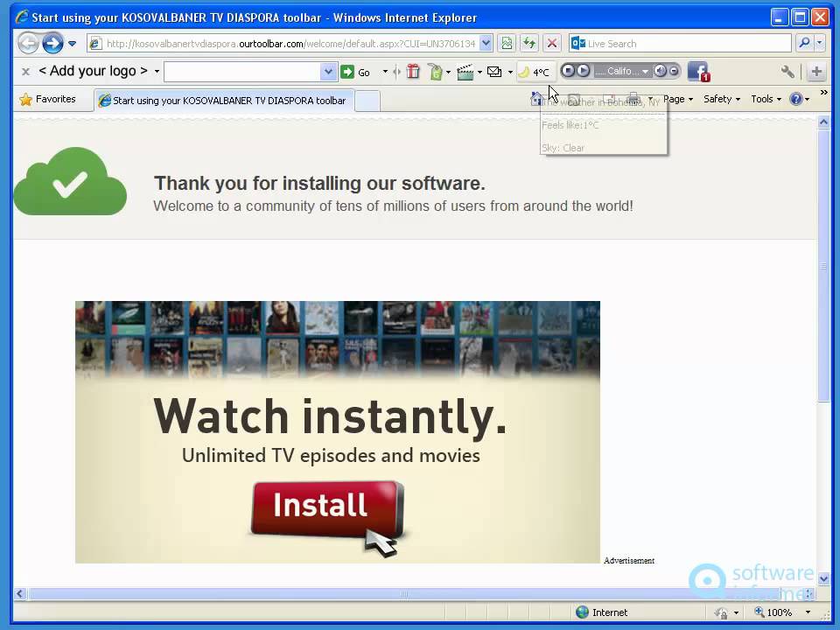
Task: Open the dropdown next to 'Add your logo'
Action: pos(157,71)
